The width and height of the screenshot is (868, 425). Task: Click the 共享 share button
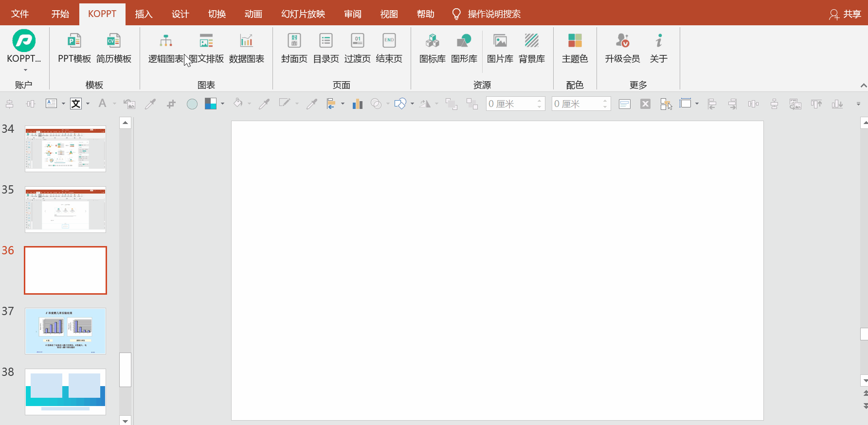point(845,14)
